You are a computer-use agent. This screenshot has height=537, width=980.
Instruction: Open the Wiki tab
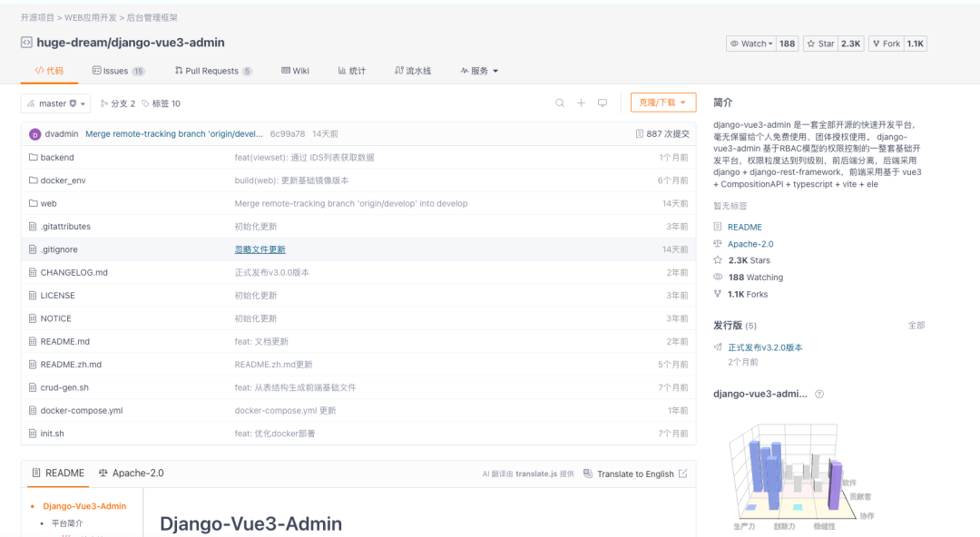pos(295,71)
